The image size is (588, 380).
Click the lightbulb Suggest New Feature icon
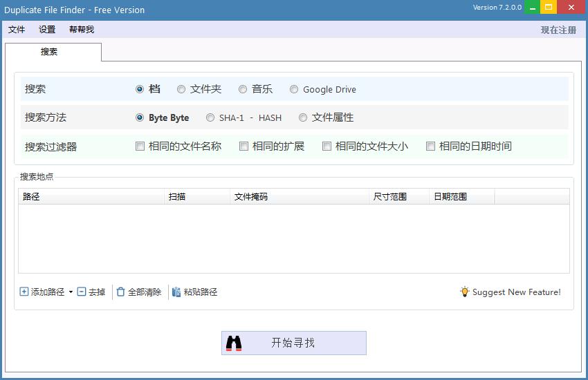pyautogui.click(x=465, y=292)
